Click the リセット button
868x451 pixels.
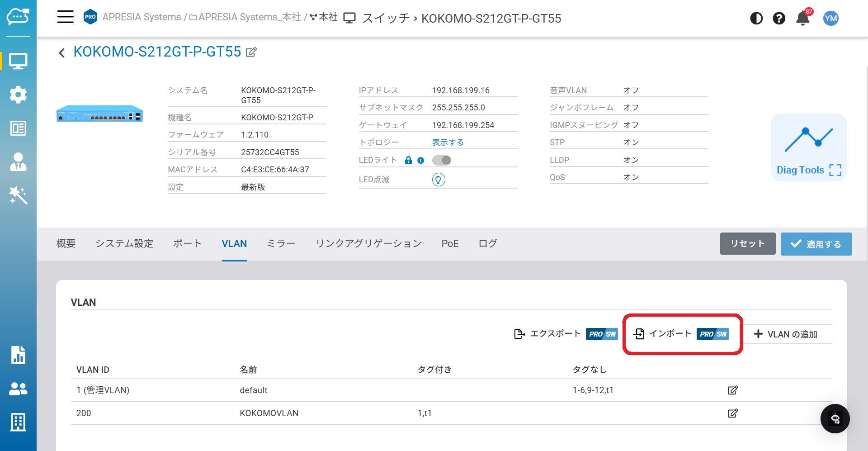[747, 244]
